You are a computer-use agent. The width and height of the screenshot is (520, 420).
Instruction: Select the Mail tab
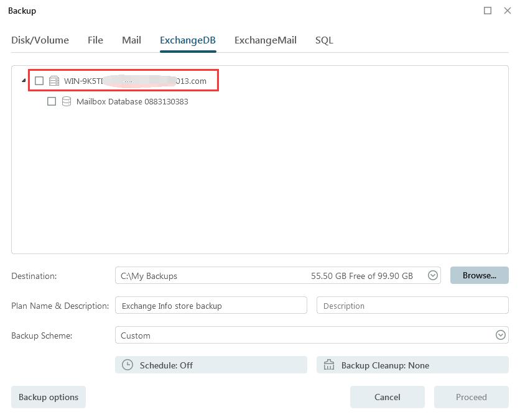pos(131,40)
